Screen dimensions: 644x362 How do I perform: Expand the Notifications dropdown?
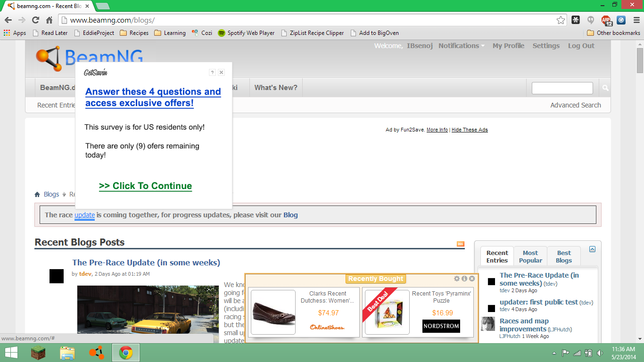(x=462, y=46)
